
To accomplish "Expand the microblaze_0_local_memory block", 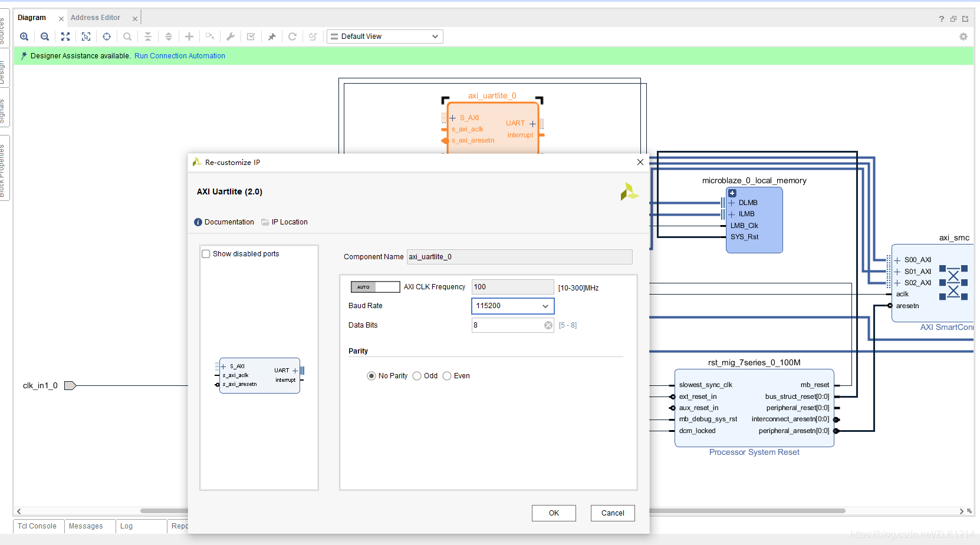I will click(732, 193).
